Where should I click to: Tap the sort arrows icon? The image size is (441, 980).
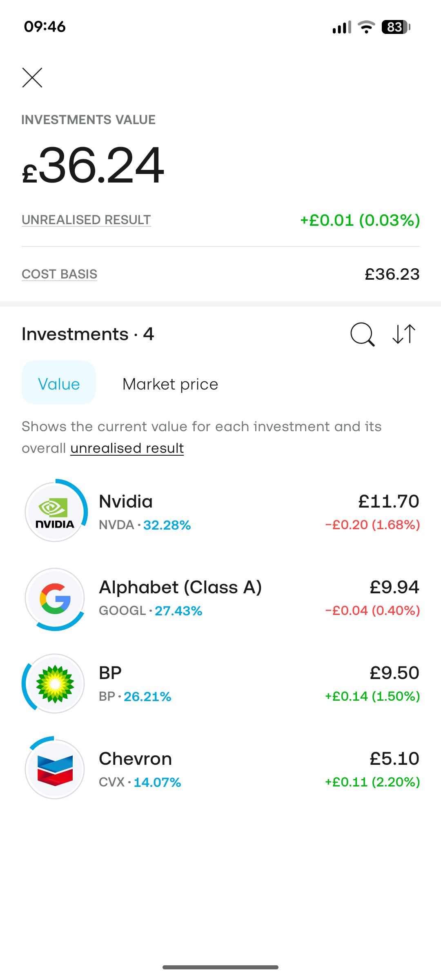tap(404, 334)
